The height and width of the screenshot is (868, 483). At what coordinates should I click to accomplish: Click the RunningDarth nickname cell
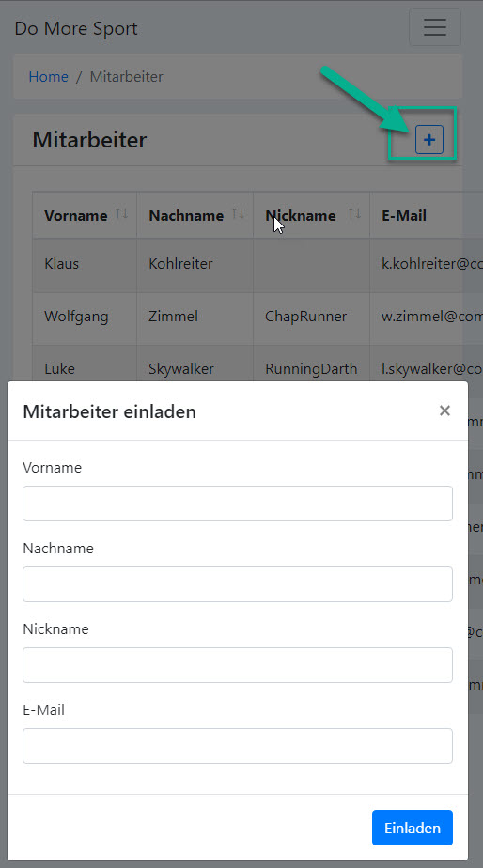point(311,368)
